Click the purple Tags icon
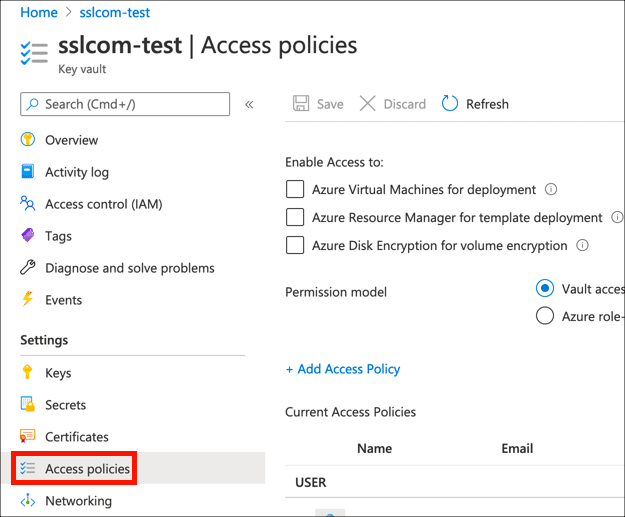625x517 pixels. (28, 236)
